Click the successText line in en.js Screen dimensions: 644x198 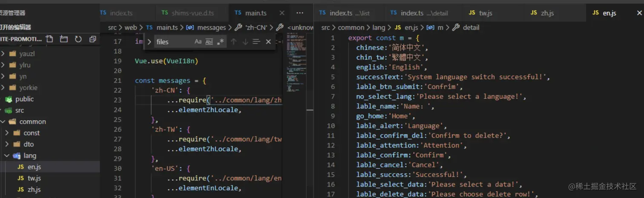(453, 77)
